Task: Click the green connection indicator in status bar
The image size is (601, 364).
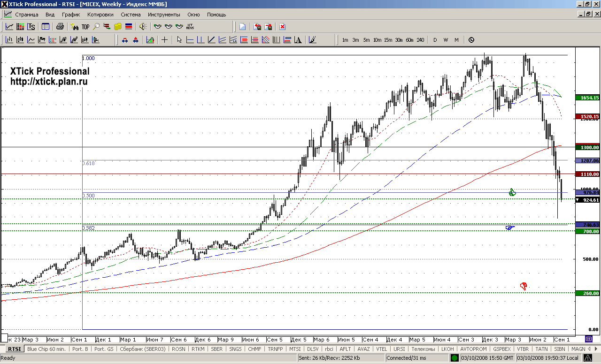Action: click(455, 358)
